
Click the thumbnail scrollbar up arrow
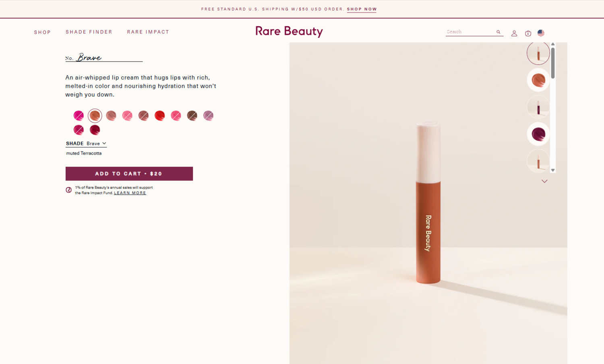(553, 44)
